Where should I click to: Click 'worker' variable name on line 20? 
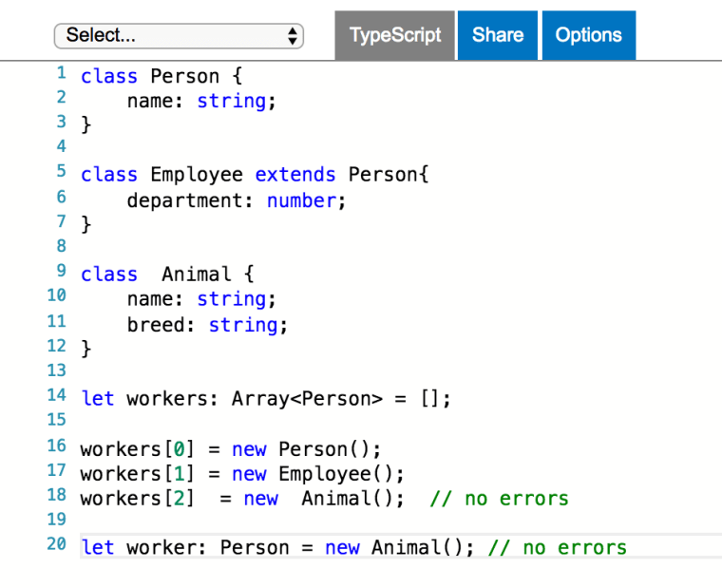point(161,548)
